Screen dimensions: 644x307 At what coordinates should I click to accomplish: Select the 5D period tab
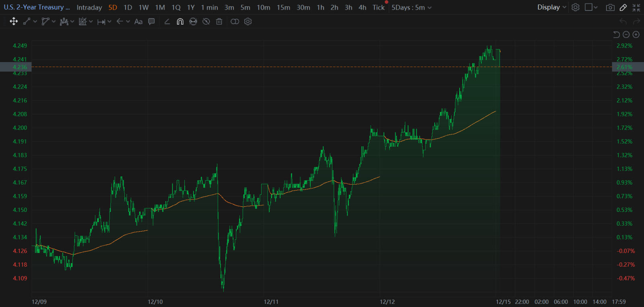[113, 7]
